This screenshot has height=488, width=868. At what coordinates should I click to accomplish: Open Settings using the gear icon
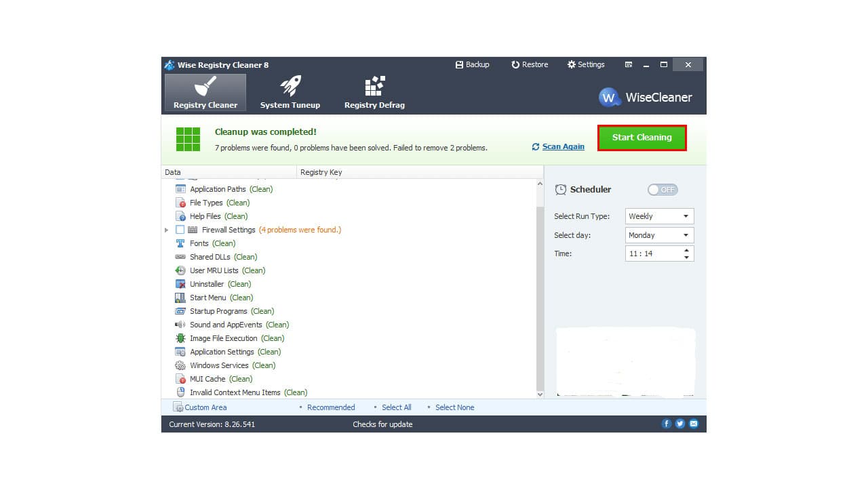[x=572, y=64]
